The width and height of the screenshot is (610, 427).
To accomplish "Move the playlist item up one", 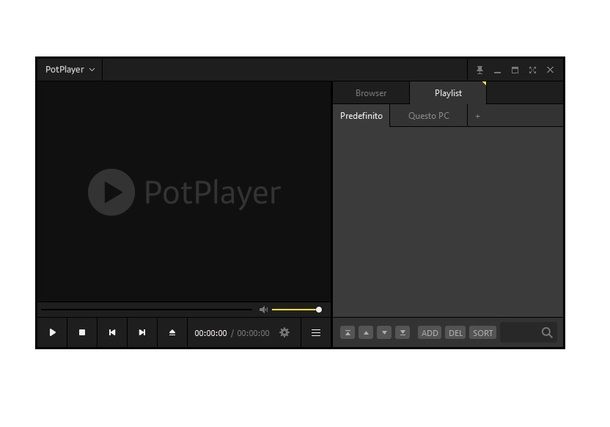I will (366, 333).
